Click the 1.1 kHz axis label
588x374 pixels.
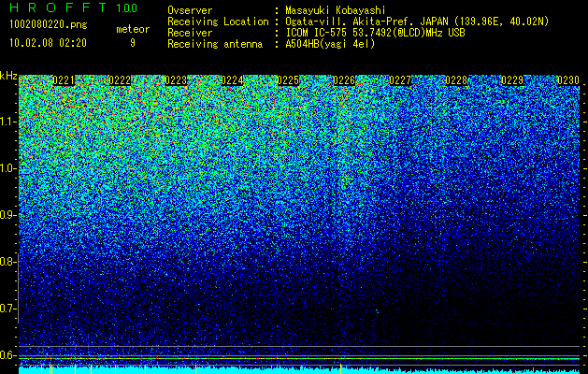[7, 122]
